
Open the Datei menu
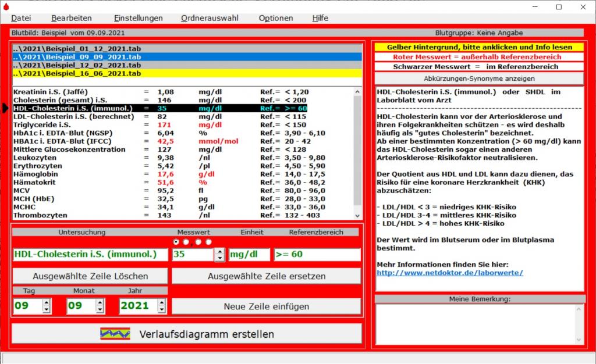pyautogui.click(x=21, y=18)
